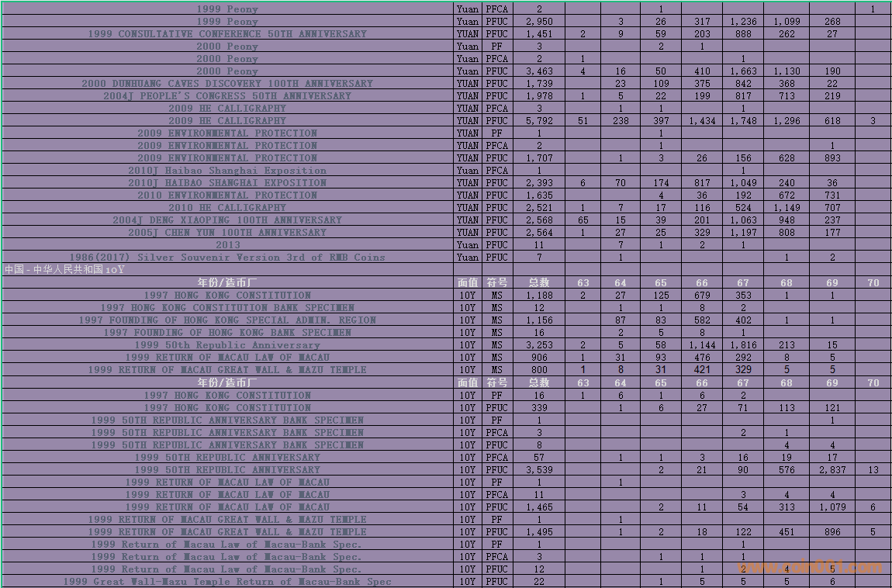Click the 1999 Great Wall-Mazu Temple Bank Spec row
This screenshot has height=588, width=892.
(x=227, y=582)
